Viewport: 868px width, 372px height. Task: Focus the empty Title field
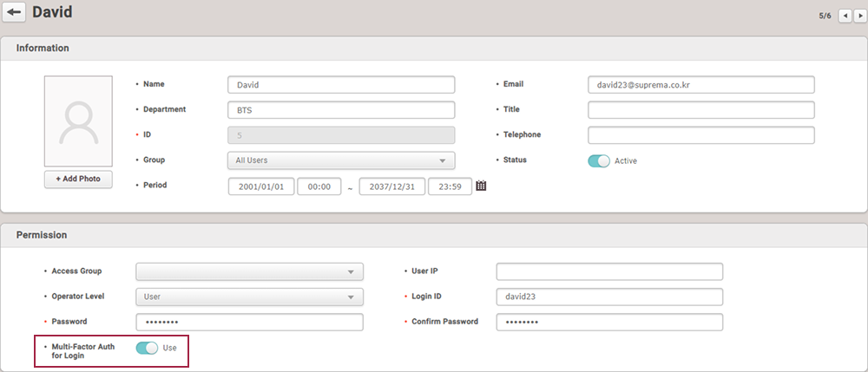tap(701, 110)
